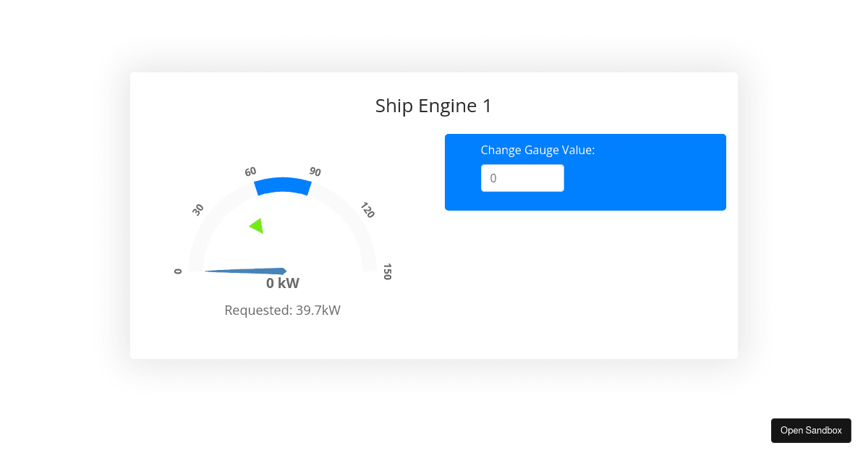Click the 0 kW reading below the gauge
868x456 pixels.
point(283,283)
